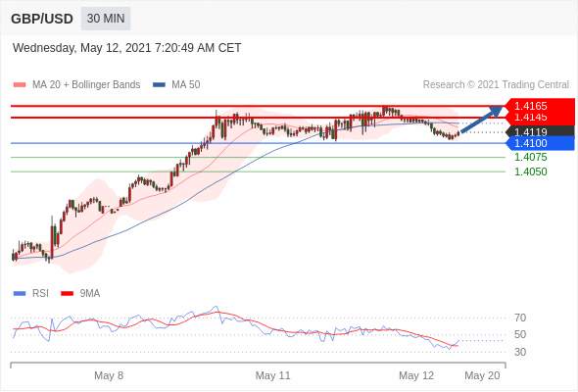Click the blue 1.4100 pivot price tag
The width and height of the screenshot is (578, 392).
(540, 143)
